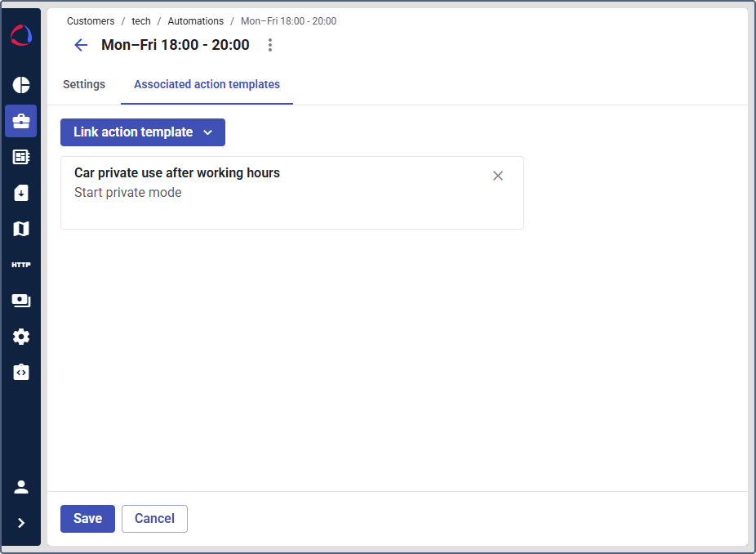
Task: Go back using the blue arrow icon
Action: point(80,45)
